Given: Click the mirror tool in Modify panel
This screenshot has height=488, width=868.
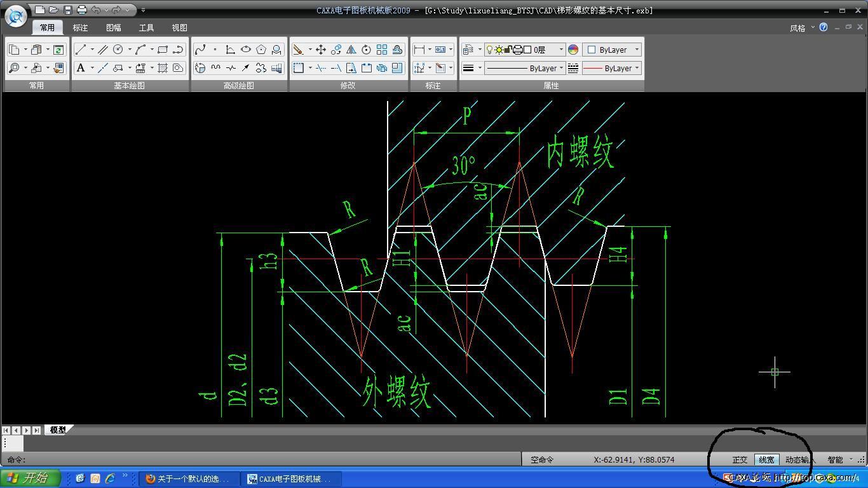Looking at the screenshot, I should [x=351, y=50].
